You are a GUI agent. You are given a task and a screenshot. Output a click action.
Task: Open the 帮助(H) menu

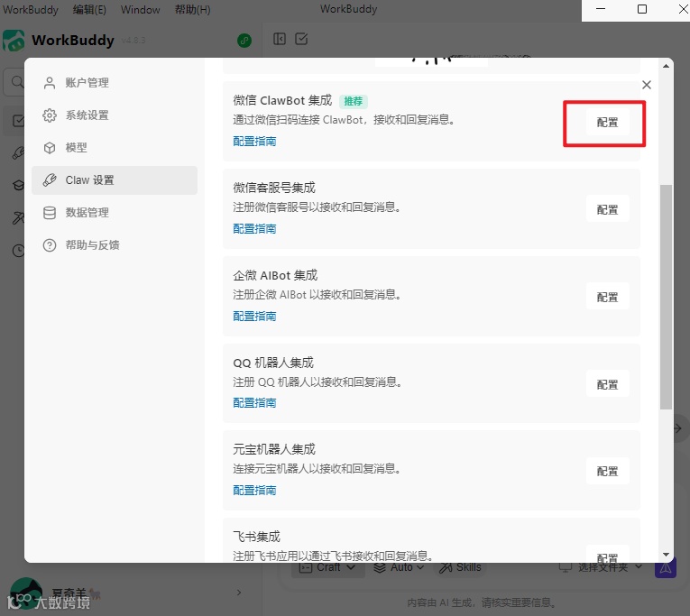coord(192,10)
